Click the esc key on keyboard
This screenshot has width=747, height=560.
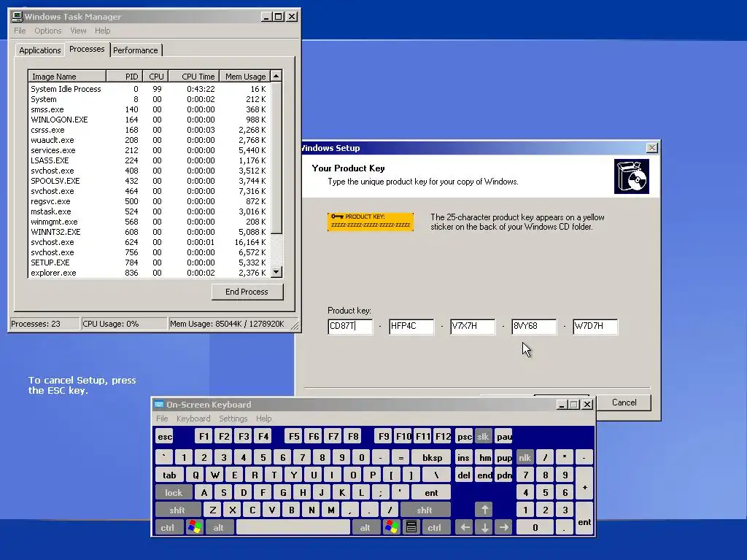coord(165,437)
